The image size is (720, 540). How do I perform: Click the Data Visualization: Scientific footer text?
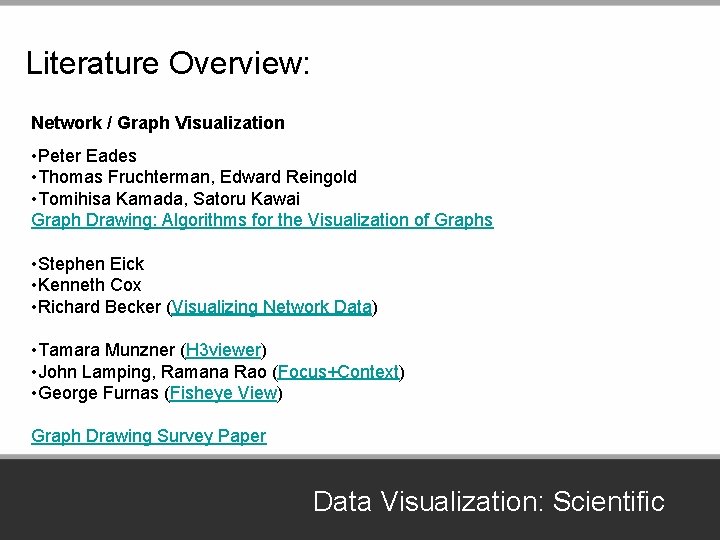pyautogui.click(x=488, y=501)
